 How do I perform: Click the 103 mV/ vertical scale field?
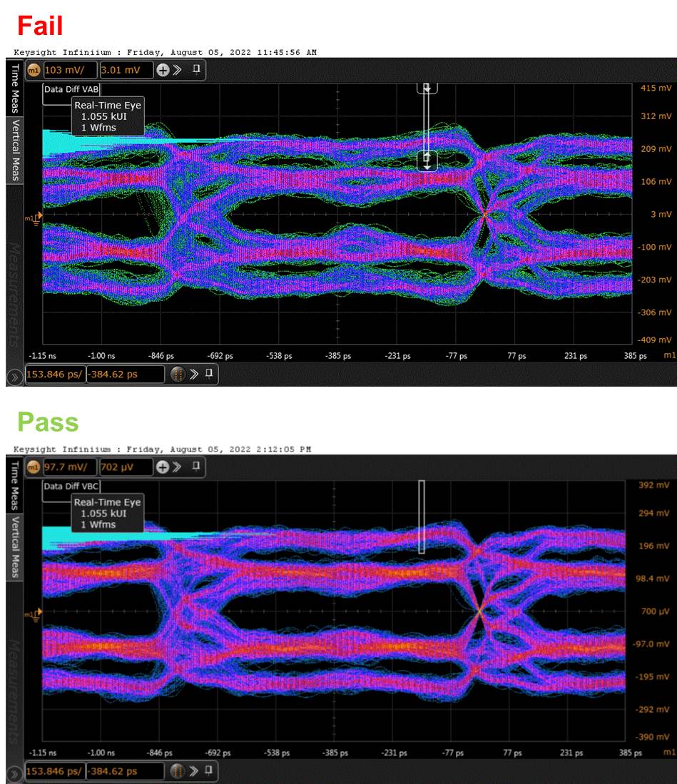tap(71, 70)
